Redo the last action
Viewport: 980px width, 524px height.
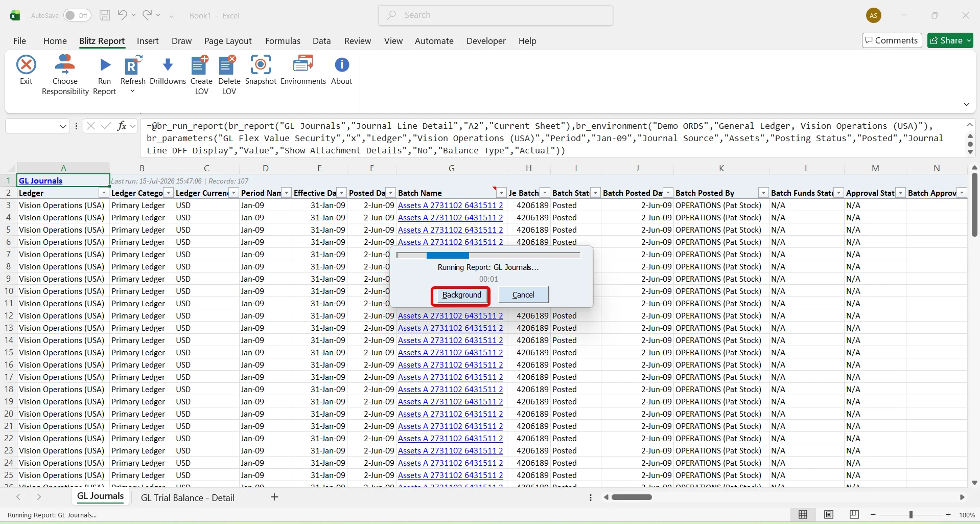[x=147, y=15]
